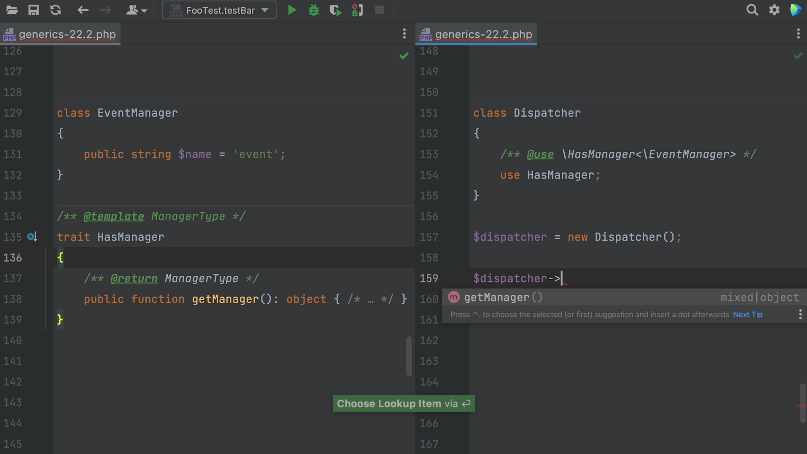
Task: Start debugging with the bug icon
Action: (x=313, y=10)
